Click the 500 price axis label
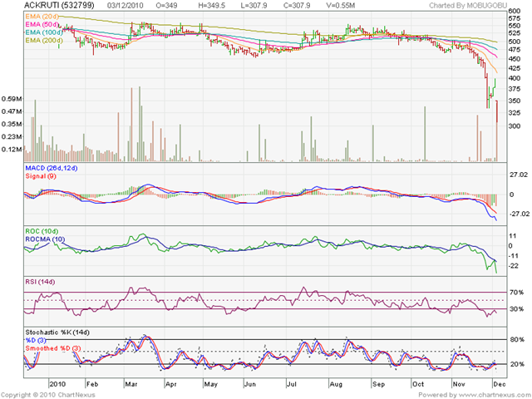The height and width of the screenshot is (399, 532). 515,42
